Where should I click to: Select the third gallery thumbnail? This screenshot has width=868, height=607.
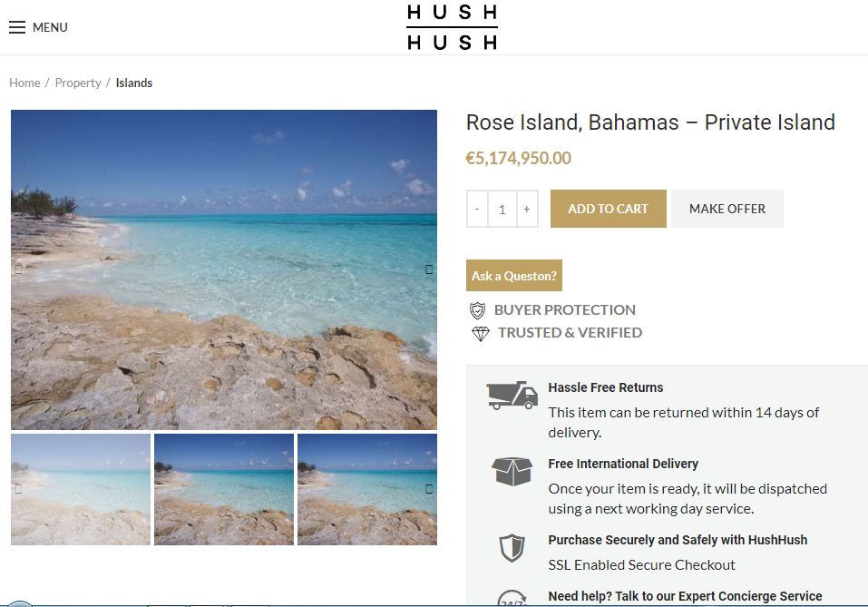[x=366, y=489]
